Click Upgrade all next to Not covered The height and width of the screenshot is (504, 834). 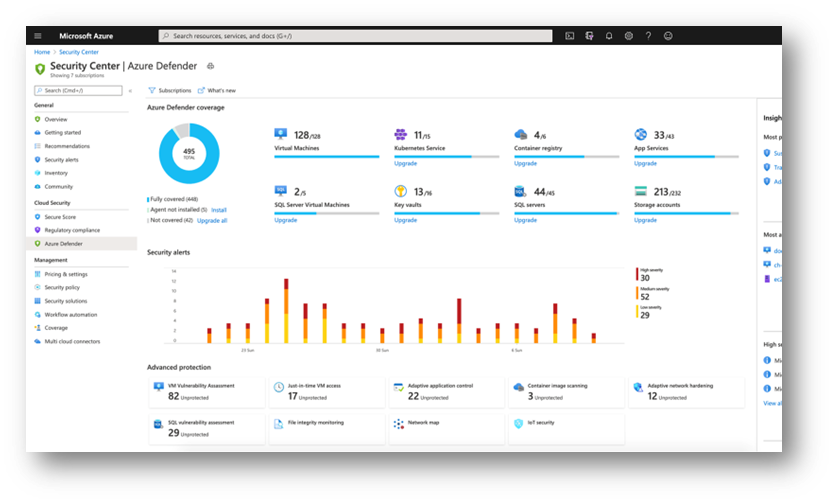[212, 221]
